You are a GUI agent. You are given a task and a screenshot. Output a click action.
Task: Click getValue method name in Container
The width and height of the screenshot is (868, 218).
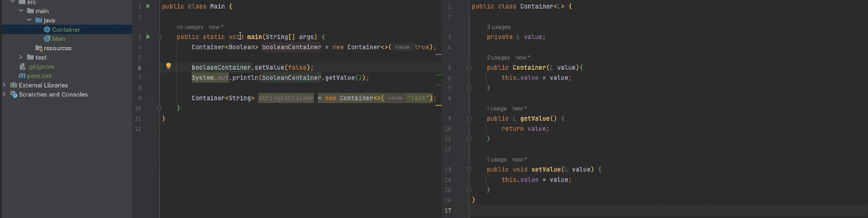[x=535, y=119]
